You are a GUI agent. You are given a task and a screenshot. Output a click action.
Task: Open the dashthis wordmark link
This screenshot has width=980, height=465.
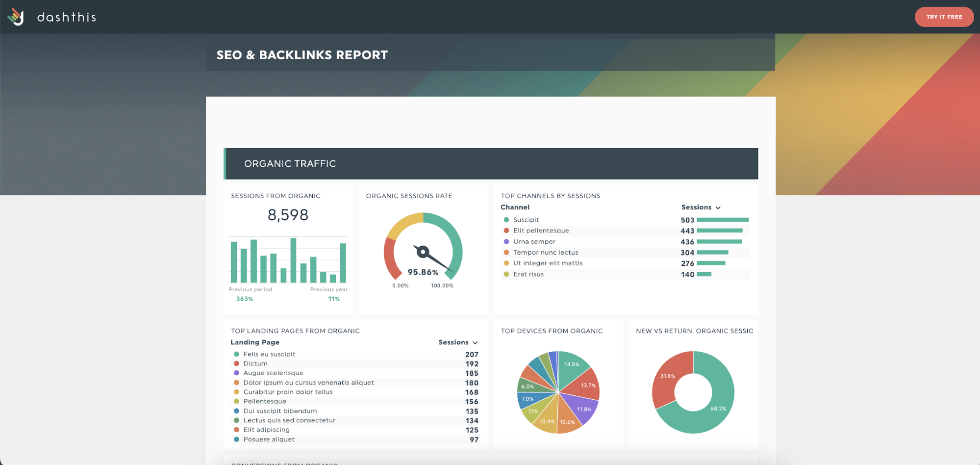[67, 17]
